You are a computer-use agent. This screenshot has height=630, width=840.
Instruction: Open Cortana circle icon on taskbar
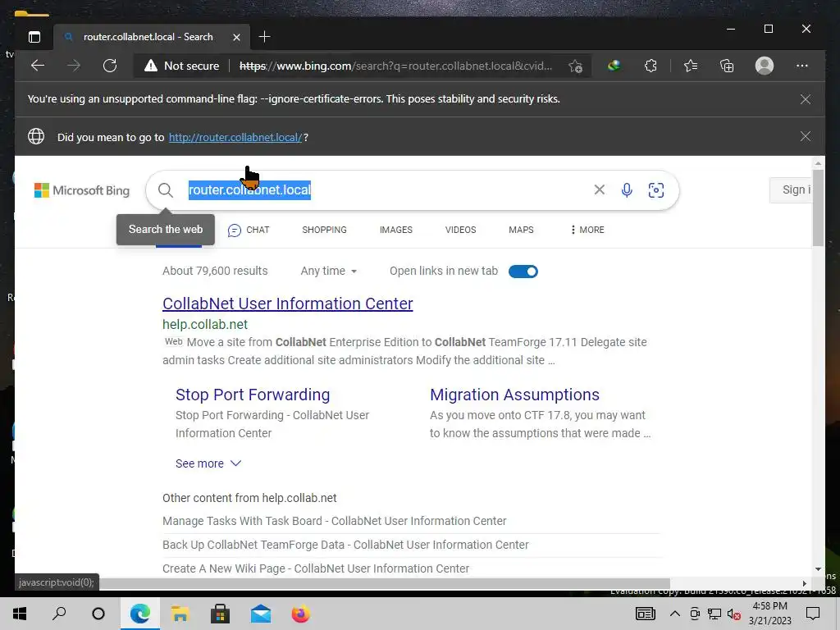[98, 614]
